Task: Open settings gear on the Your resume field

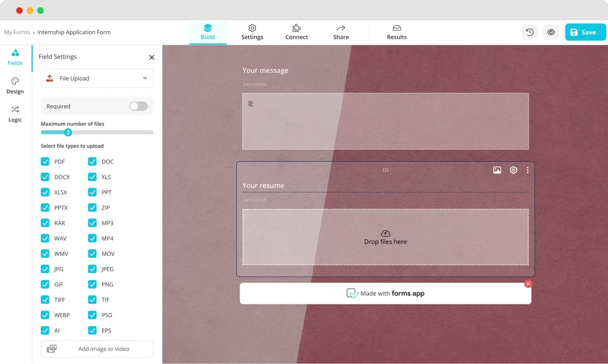Action: pos(513,170)
